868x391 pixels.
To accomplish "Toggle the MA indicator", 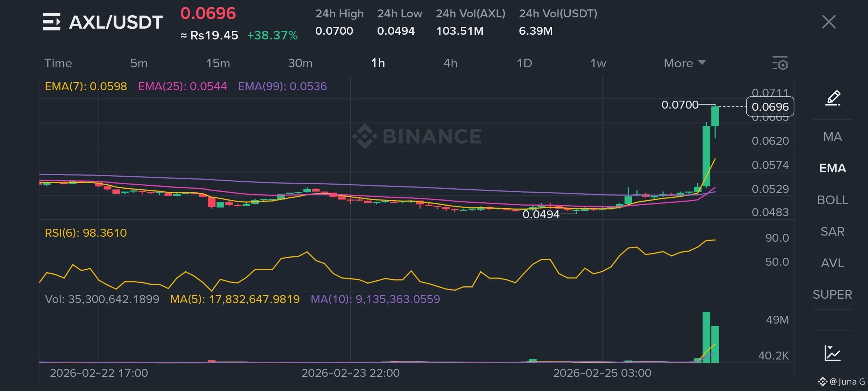I will coord(833,137).
